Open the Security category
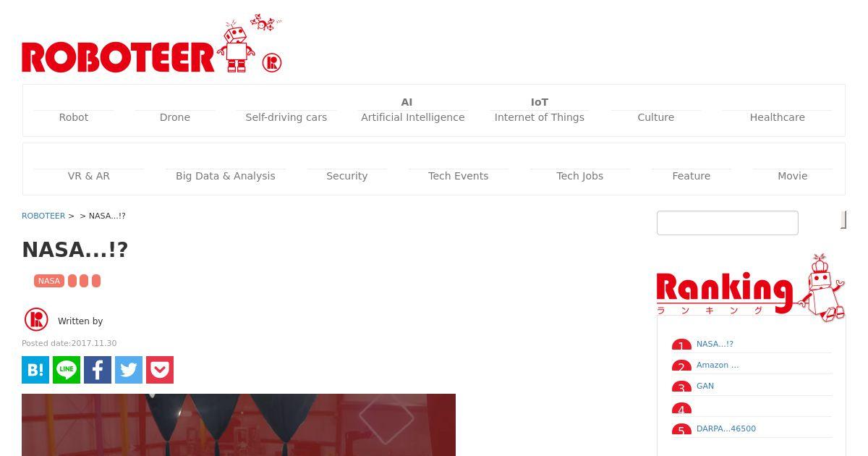The image size is (868, 456). (347, 176)
